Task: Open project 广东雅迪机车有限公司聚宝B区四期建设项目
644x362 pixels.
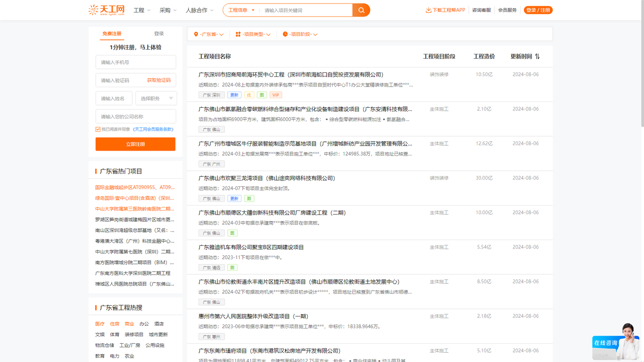Action: pyautogui.click(x=251, y=247)
